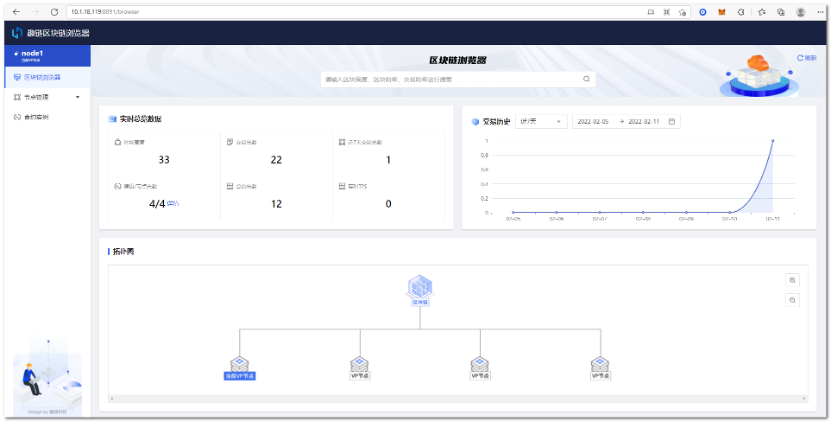Open the blue details link next to 4/4
This screenshot has height=422, width=832.
pos(173,203)
